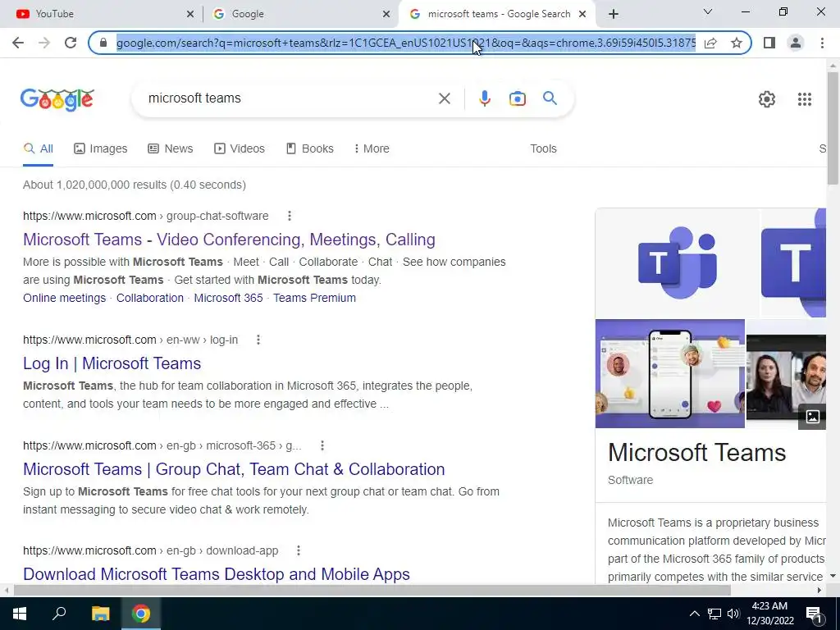View site info via the lock icon
Image resolution: width=840 pixels, height=630 pixels.
(103, 43)
